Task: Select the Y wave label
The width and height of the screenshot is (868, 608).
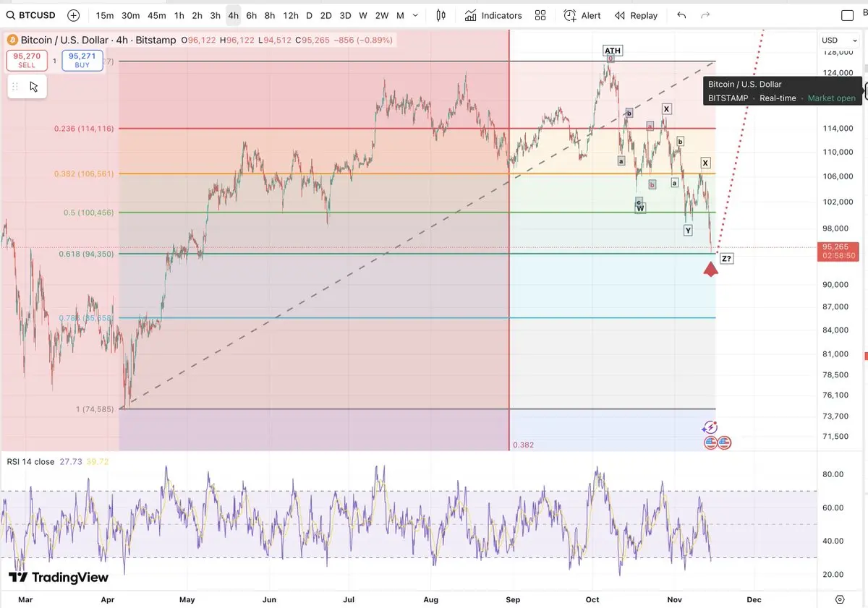Action: click(688, 230)
